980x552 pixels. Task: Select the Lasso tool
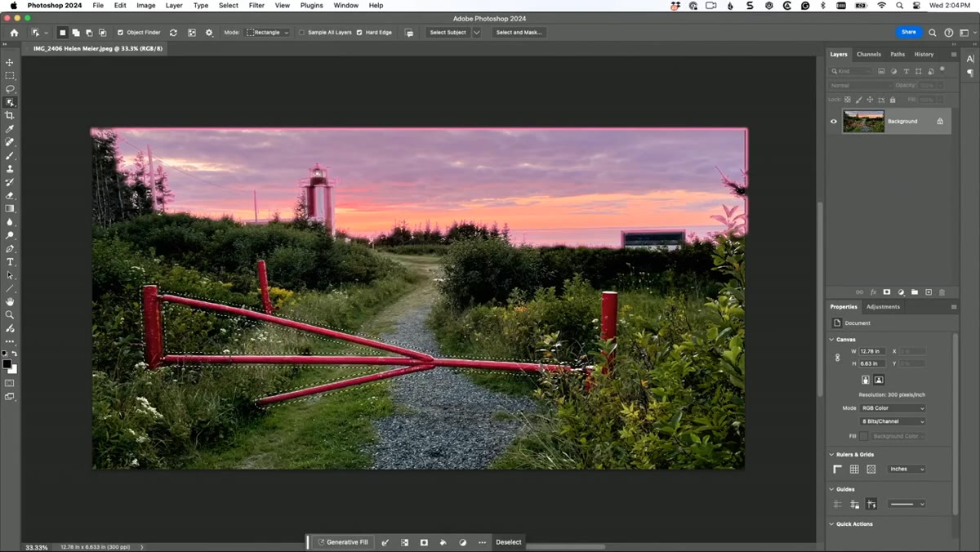point(10,89)
